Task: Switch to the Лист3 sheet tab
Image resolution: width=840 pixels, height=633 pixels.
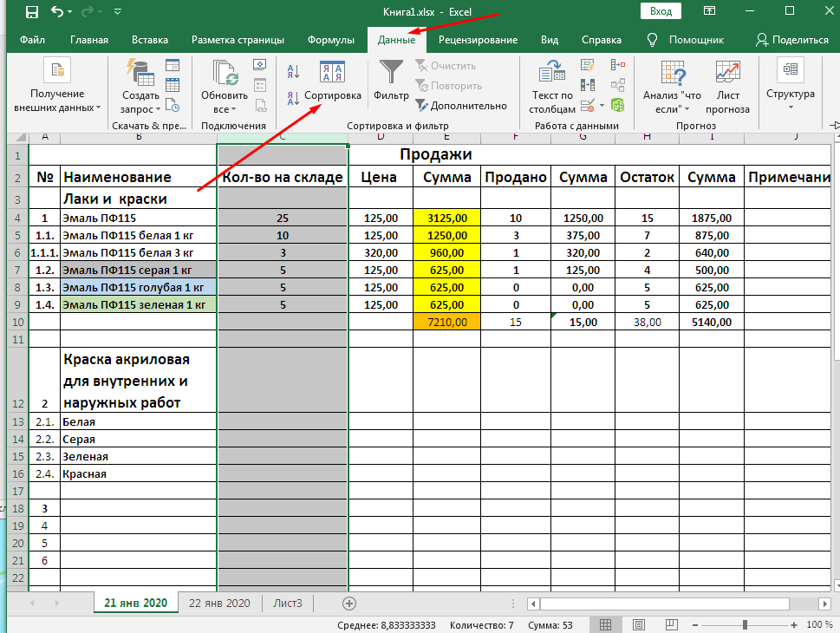Action: click(287, 604)
